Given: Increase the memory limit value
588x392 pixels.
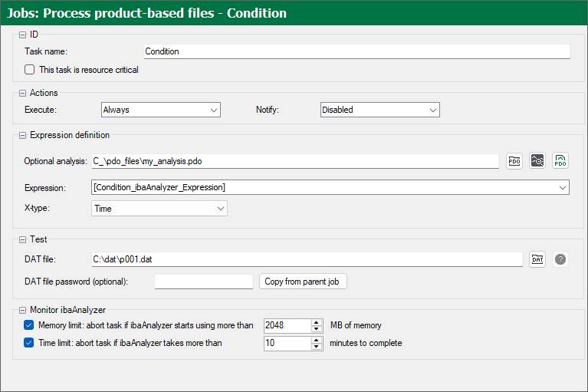Looking at the screenshot, I should [x=317, y=322].
